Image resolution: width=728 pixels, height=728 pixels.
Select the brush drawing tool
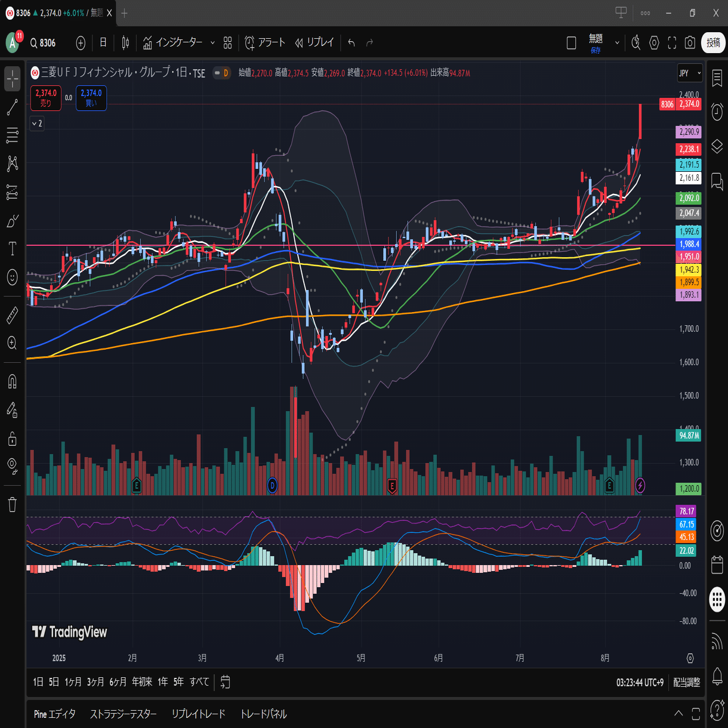[x=13, y=221]
